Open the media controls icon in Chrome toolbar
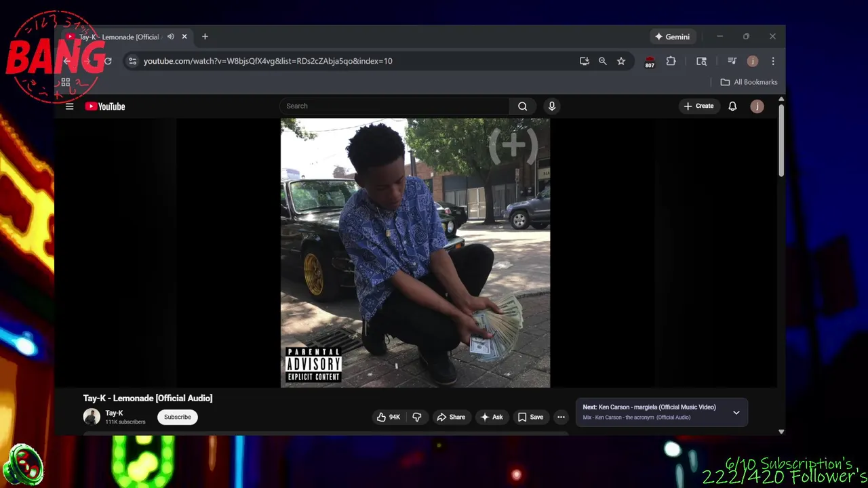 [x=732, y=61]
